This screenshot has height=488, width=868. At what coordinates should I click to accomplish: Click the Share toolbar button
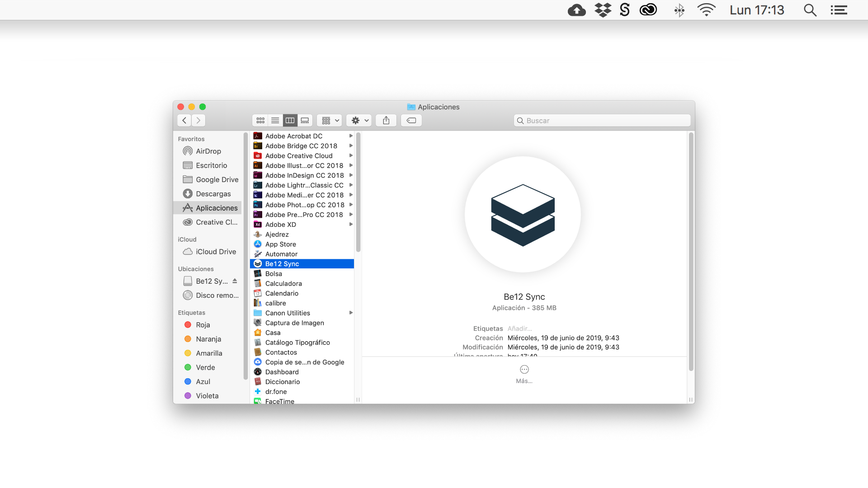386,121
